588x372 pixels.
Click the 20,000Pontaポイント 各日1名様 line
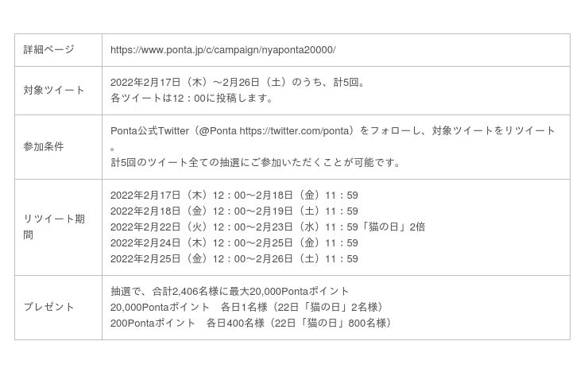pyautogui.click(x=247, y=307)
